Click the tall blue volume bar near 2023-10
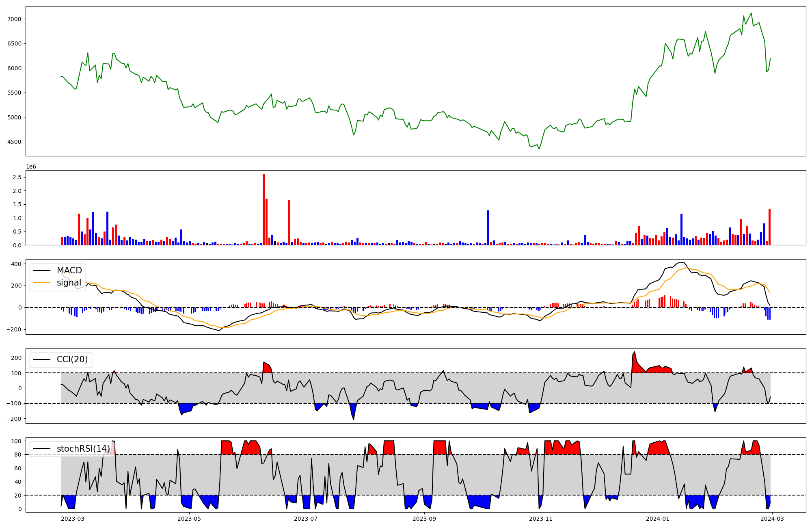The height and width of the screenshot is (528, 812). point(488,228)
